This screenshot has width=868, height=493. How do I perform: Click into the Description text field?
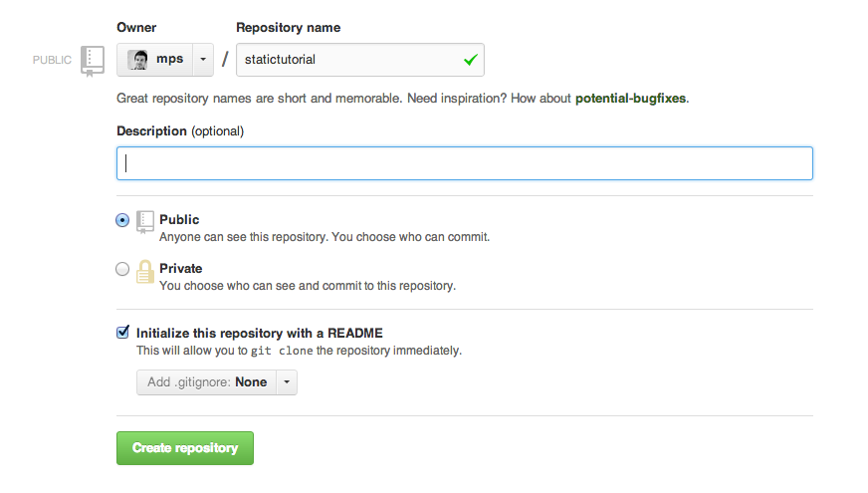click(464, 163)
